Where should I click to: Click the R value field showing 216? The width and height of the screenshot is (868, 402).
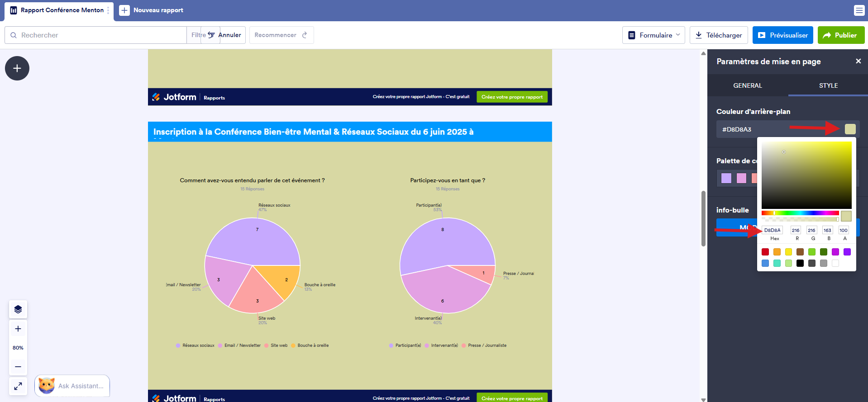pos(796,230)
